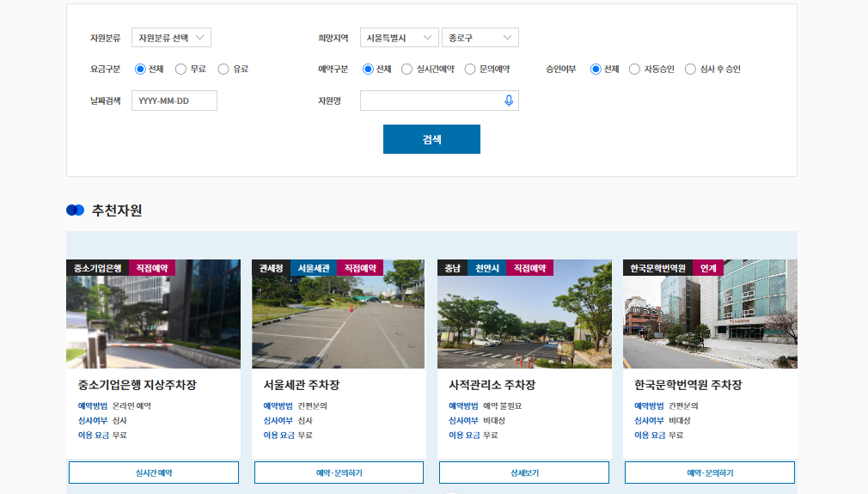Image resolution: width=868 pixels, height=494 pixels.
Task: Click the 중소기업은행 지상주차장 title
Action: 138,385
